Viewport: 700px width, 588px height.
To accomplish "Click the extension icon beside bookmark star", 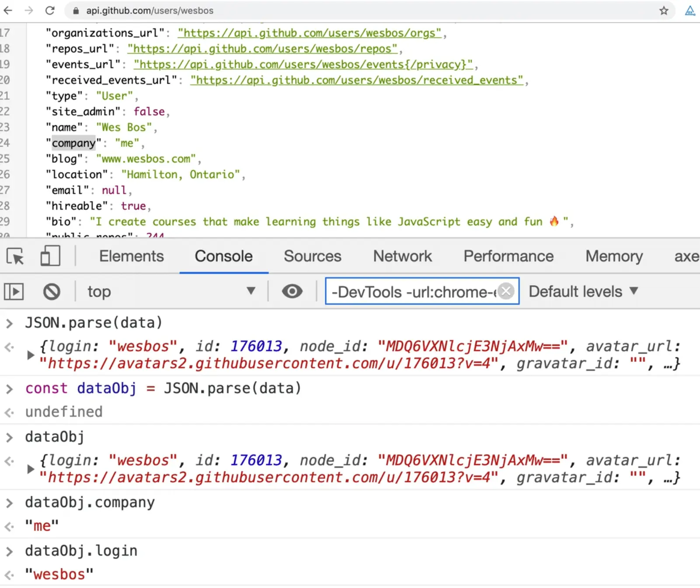I will point(690,10).
